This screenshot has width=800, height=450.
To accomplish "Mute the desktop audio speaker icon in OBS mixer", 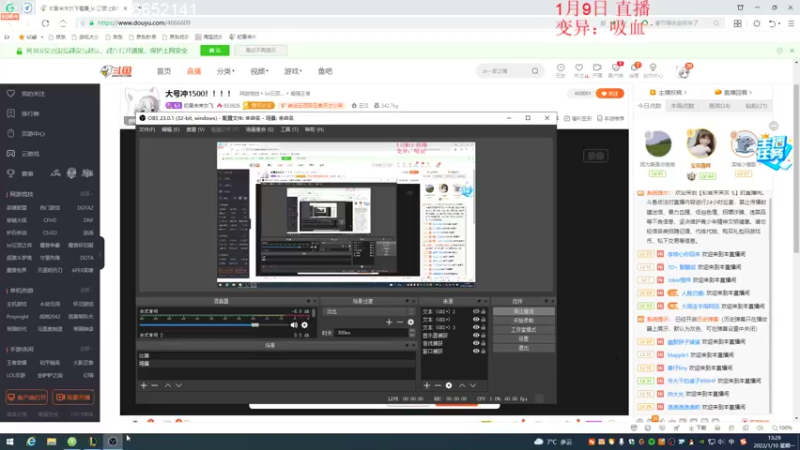I will coord(294,325).
